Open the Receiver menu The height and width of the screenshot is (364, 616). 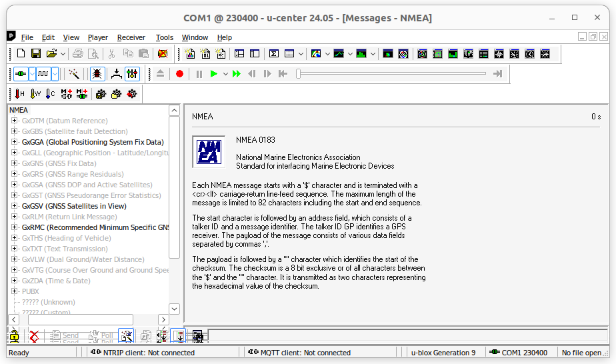click(x=131, y=37)
